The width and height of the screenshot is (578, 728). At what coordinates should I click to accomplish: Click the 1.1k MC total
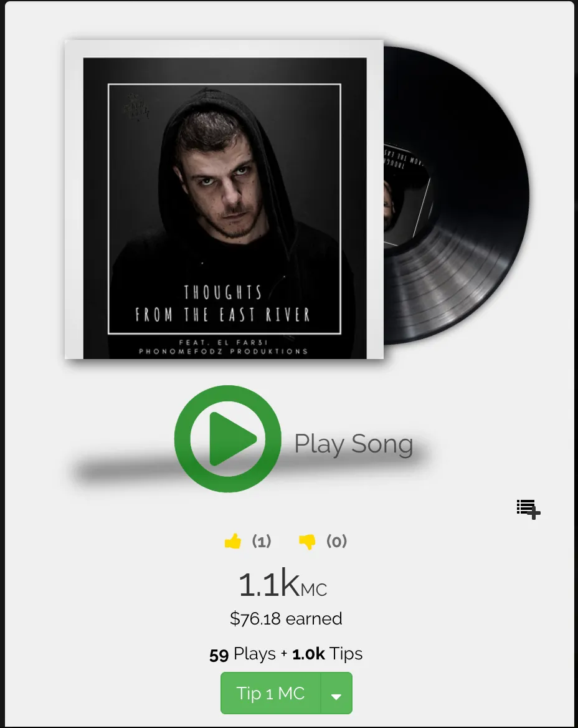coord(283,584)
